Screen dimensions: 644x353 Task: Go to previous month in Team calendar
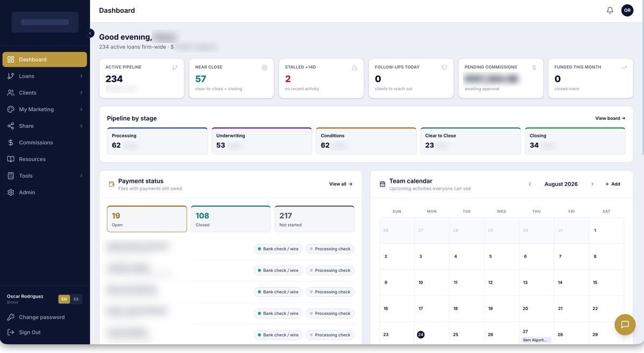(530, 184)
